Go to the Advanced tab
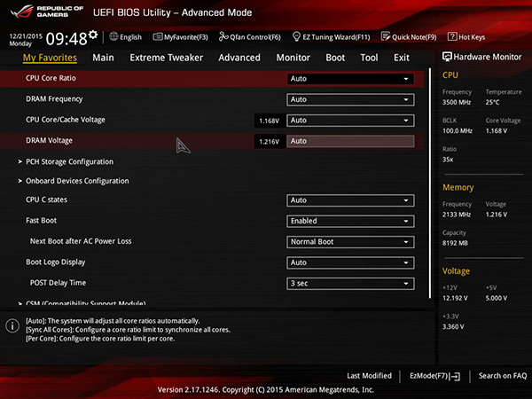The height and width of the screenshot is (399, 532). (x=239, y=58)
